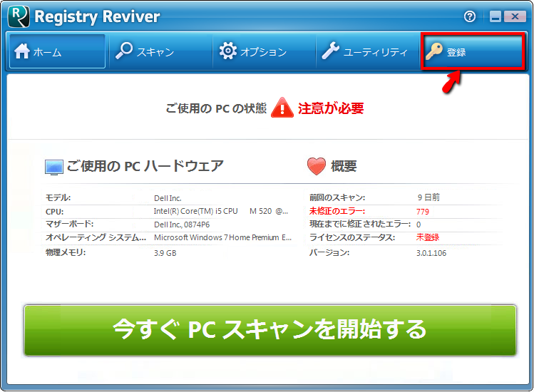Click the ライセンスのステータス label
This screenshot has width=534, height=392.
pos(352,237)
